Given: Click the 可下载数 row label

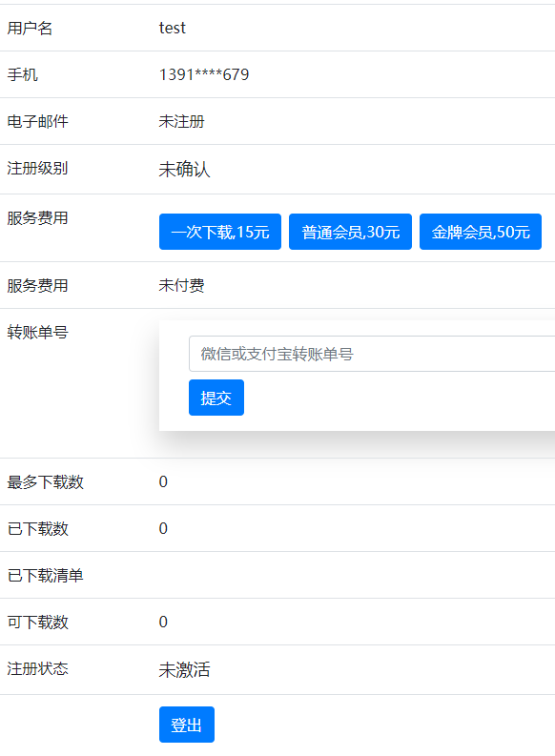Looking at the screenshot, I should coord(37,623).
